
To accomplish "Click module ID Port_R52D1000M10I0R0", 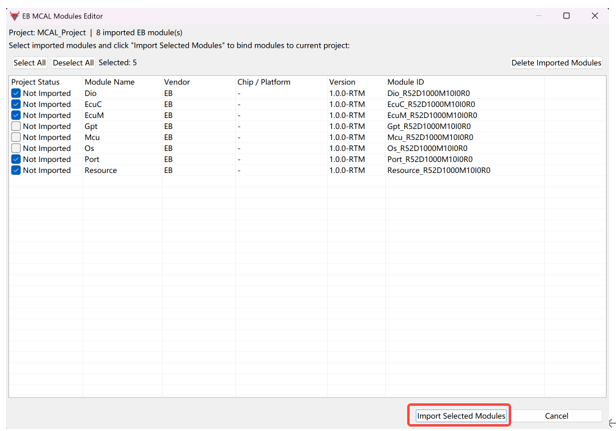I will (430, 159).
